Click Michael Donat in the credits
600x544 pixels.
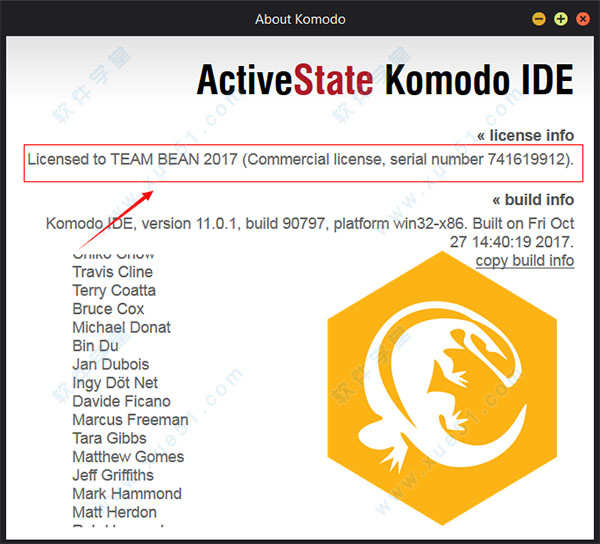tap(121, 327)
